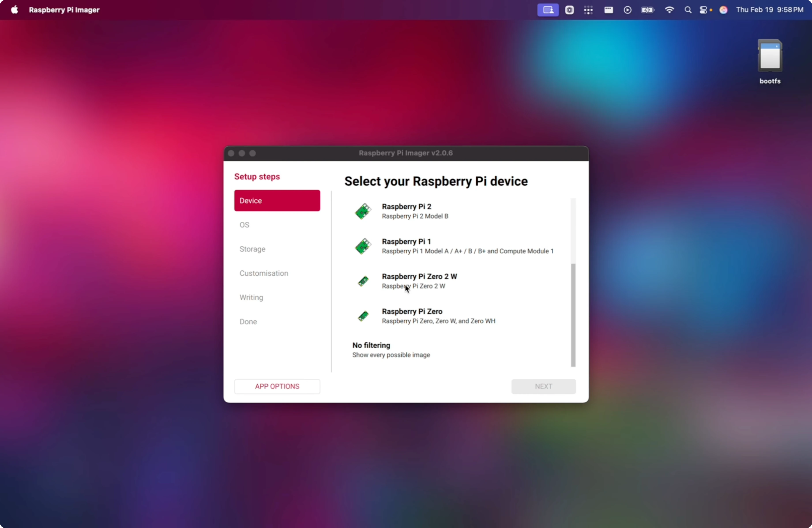Go to the Customisation setup step
This screenshot has width=812, height=528.
click(x=264, y=273)
